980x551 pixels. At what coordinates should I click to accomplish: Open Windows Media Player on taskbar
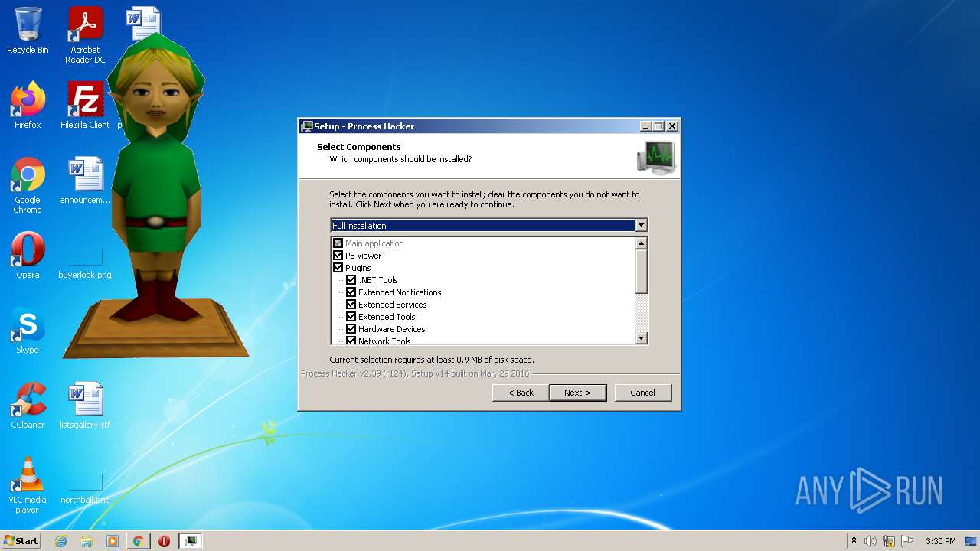[x=113, y=541]
